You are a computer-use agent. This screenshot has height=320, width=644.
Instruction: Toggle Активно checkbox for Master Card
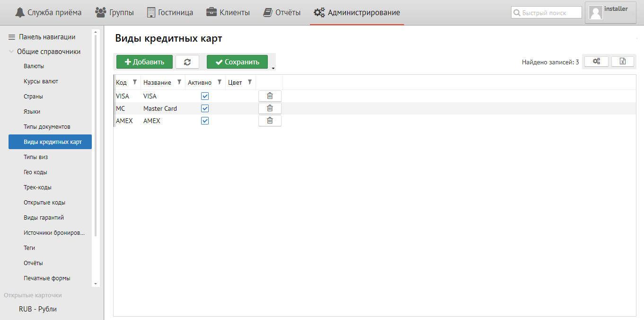(x=205, y=108)
